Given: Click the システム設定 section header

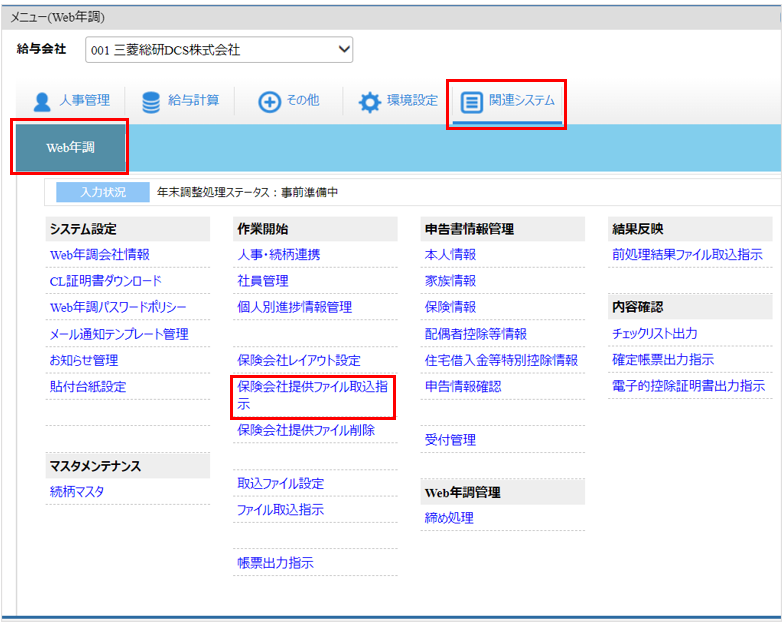Looking at the screenshot, I should pos(128,229).
